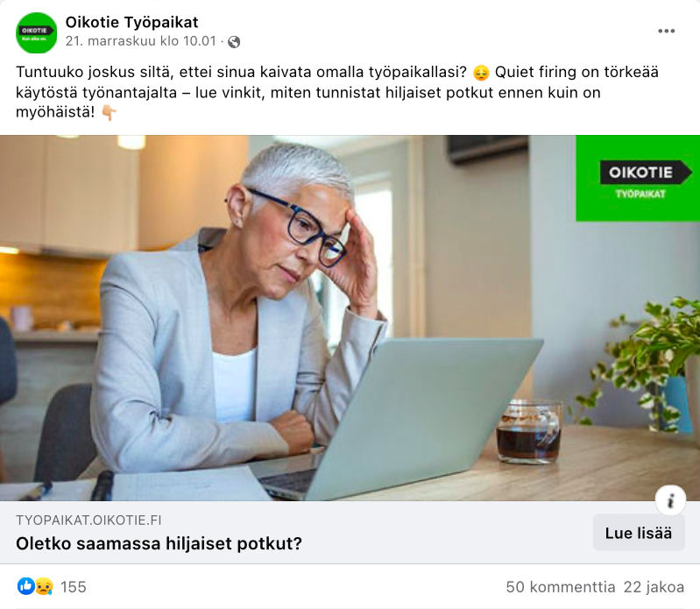Click the pensive face emoji in post text
This screenshot has width=700, height=609.
click(481, 73)
